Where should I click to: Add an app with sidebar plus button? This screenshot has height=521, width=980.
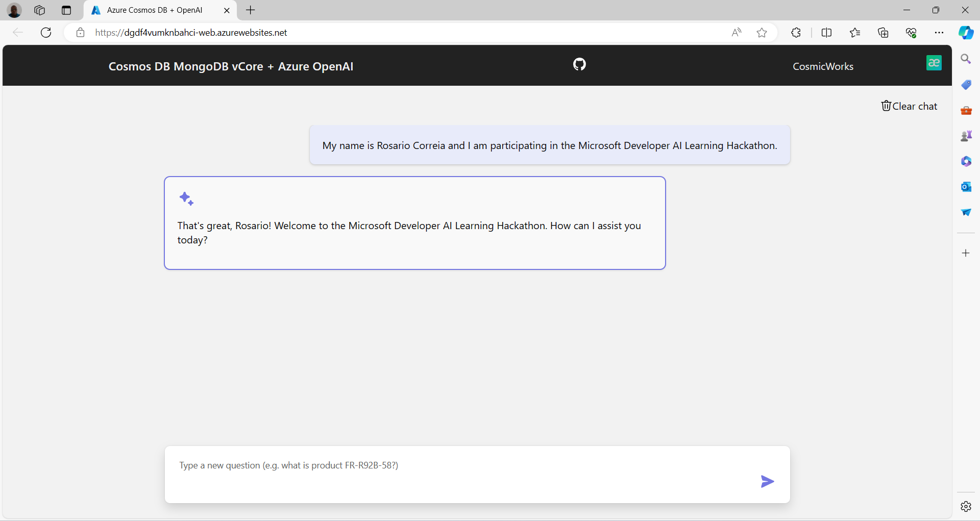[x=966, y=253]
